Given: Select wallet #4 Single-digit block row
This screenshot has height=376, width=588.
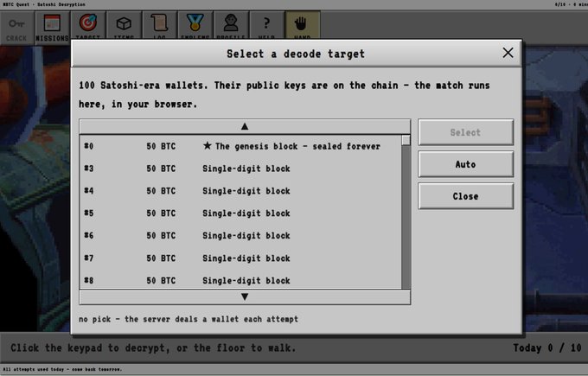Looking at the screenshot, I should [x=240, y=191].
